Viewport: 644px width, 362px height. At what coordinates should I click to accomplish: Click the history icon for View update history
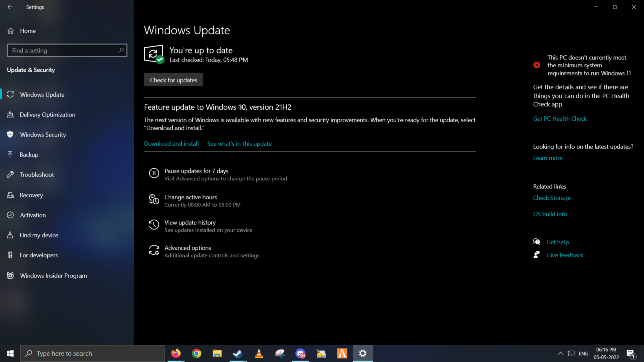tap(154, 225)
